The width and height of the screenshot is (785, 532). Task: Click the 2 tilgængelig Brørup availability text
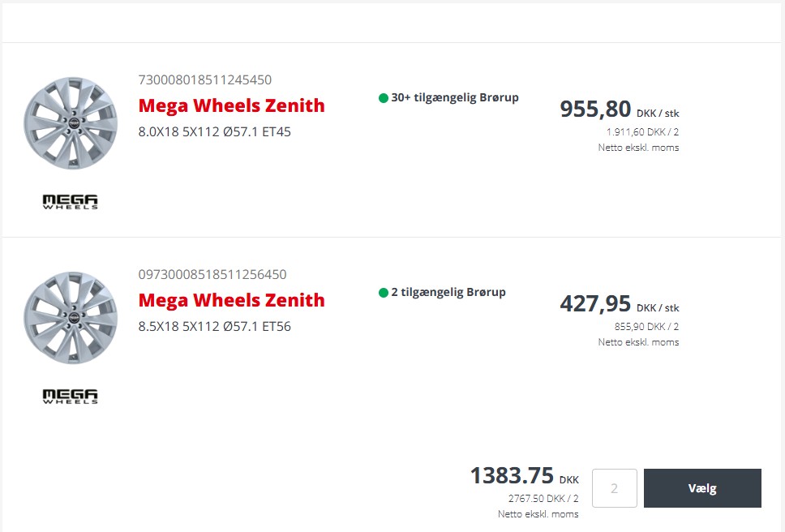click(x=448, y=292)
